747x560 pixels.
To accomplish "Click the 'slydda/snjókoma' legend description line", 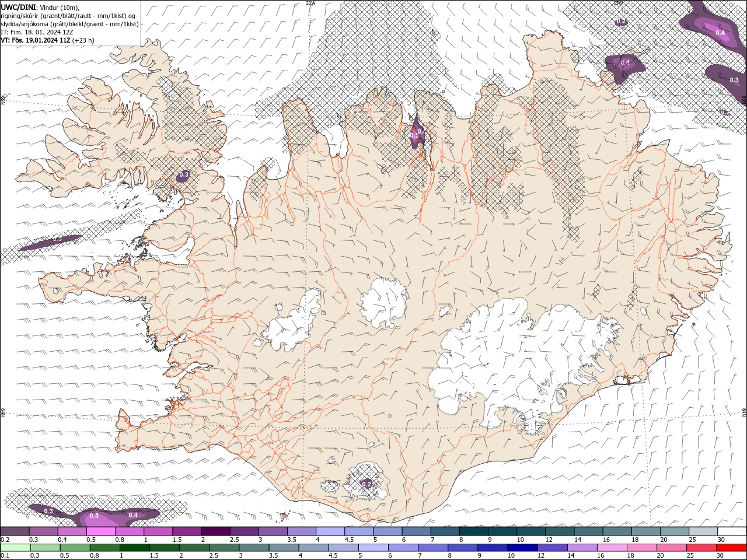I will coord(70,24).
